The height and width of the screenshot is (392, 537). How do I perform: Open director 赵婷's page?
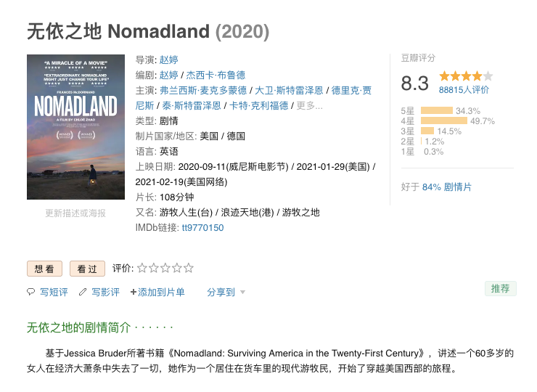point(168,60)
